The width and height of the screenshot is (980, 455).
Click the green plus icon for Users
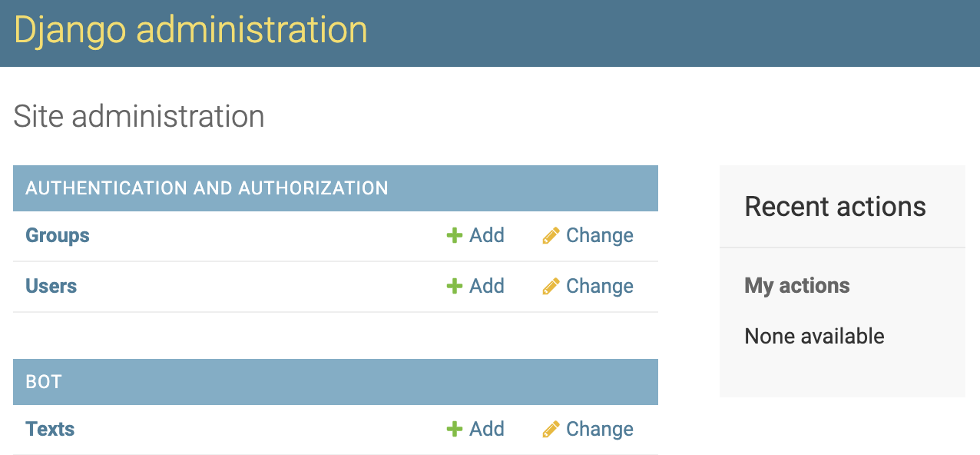coord(455,286)
